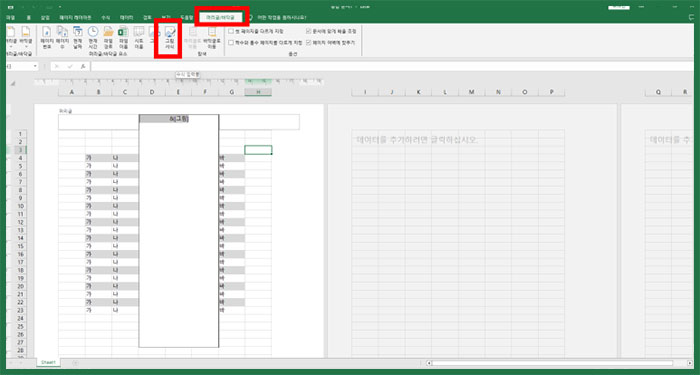
Task: Switch to the 홈 (Home) tab
Action: [x=29, y=17]
